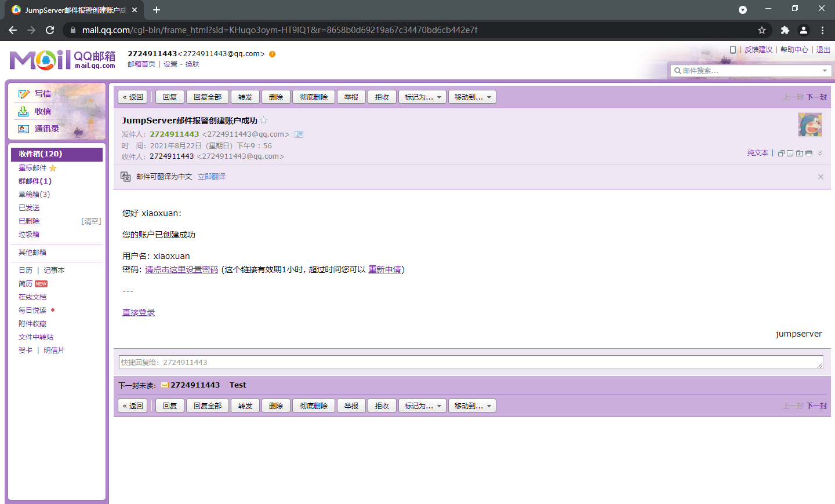The height and width of the screenshot is (504, 835).
Task: Click the Chrome tab search arrow
Action: pos(743,10)
